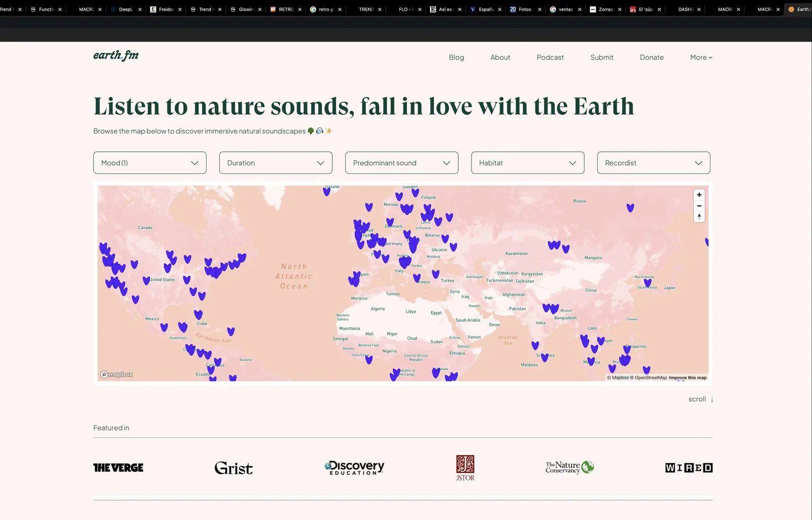Viewport: 812px width, 520px height.
Task: Select the heart marker near Turkey
Action: [x=435, y=274]
